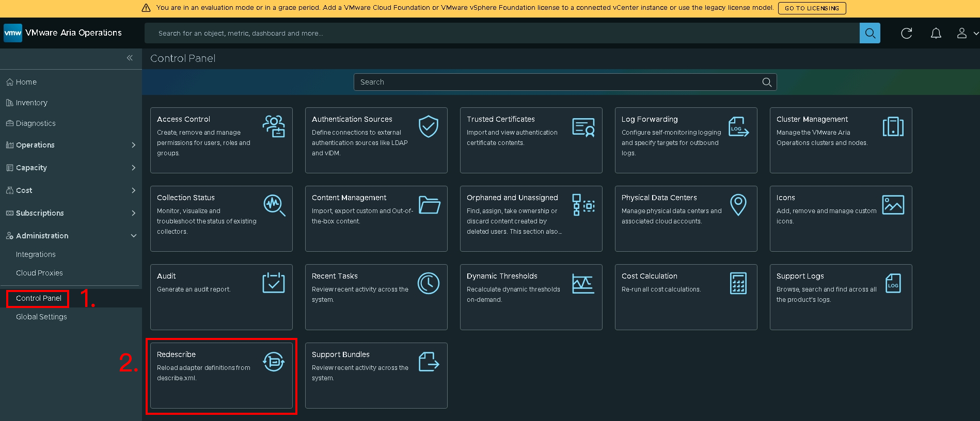980x421 pixels.
Task: Open the user account menu
Action: point(967,34)
